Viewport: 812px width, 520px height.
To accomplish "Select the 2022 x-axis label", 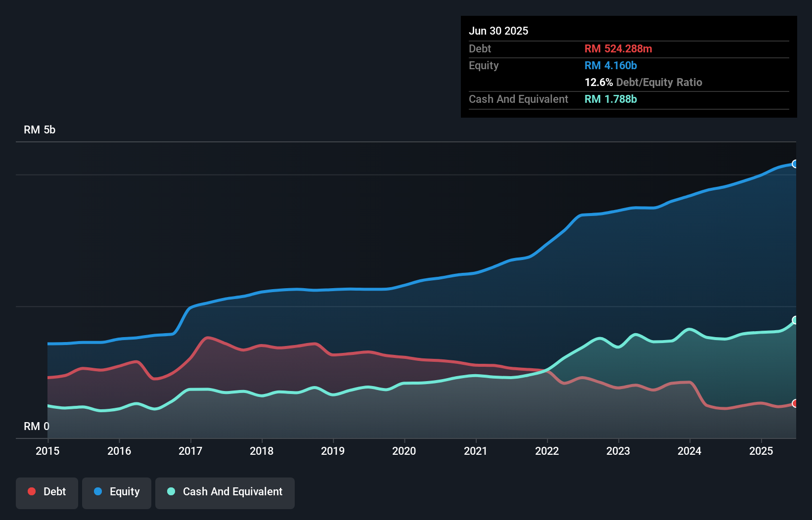I will pos(547,451).
